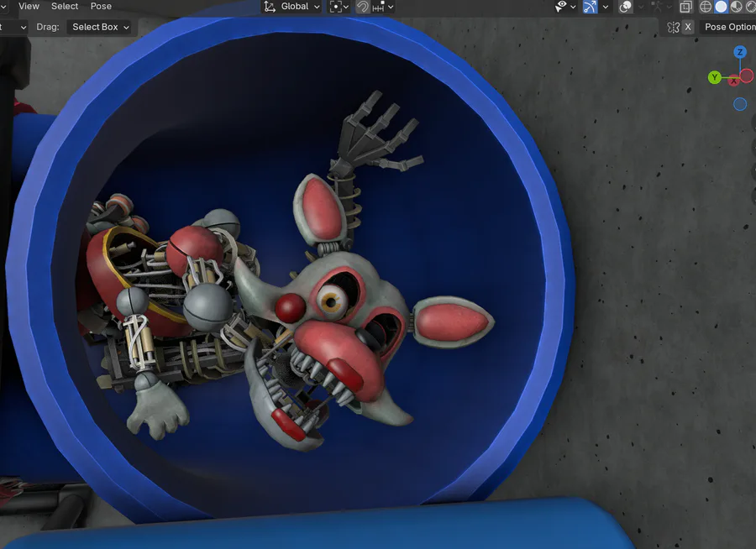Toggle X-axis mirror button
Viewport: 756px width, 549px height.
tap(688, 27)
